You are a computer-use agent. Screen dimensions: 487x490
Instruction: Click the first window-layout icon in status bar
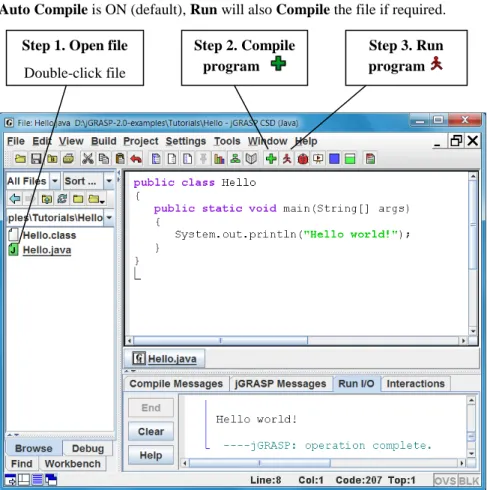(x=10, y=480)
